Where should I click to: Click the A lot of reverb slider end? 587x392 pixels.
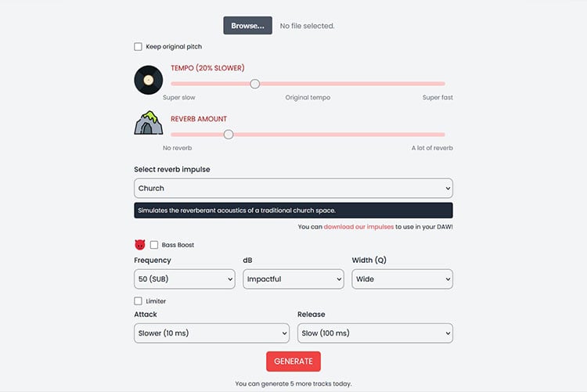[x=444, y=135]
